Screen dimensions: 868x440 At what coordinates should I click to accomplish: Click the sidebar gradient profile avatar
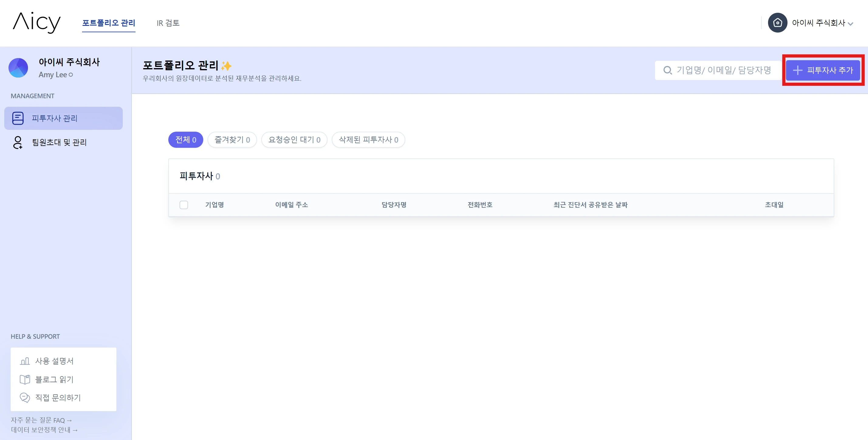(x=18, y=68)
